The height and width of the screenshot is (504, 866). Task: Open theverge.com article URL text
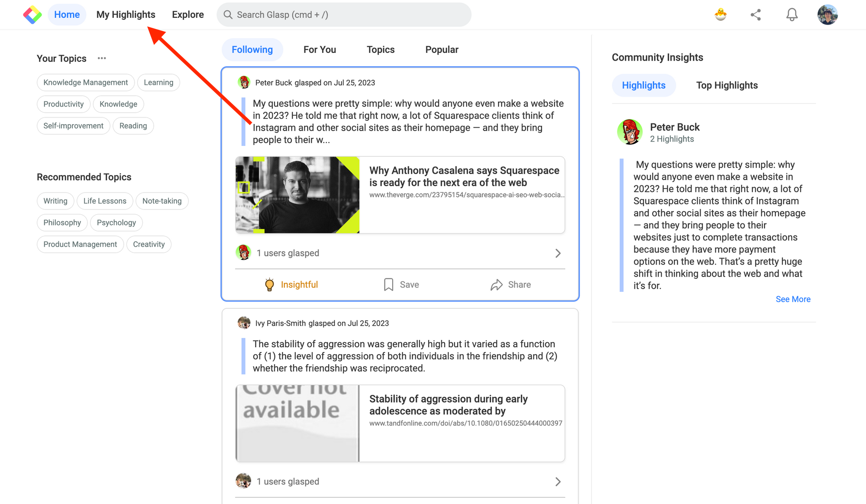pos(467,195)
